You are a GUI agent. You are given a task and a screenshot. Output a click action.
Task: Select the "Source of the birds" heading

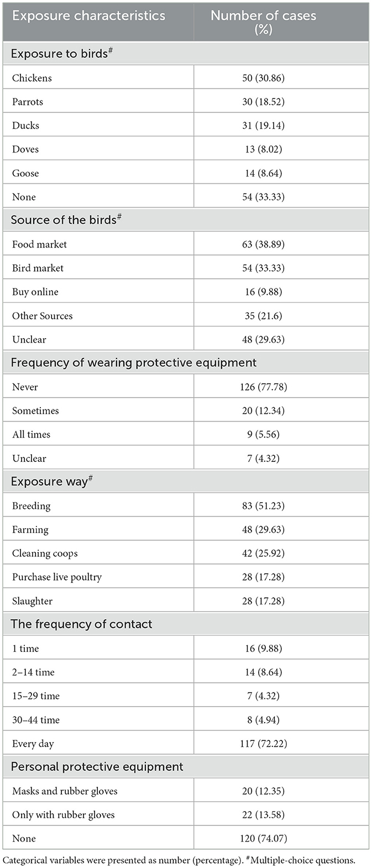(66, 219)
